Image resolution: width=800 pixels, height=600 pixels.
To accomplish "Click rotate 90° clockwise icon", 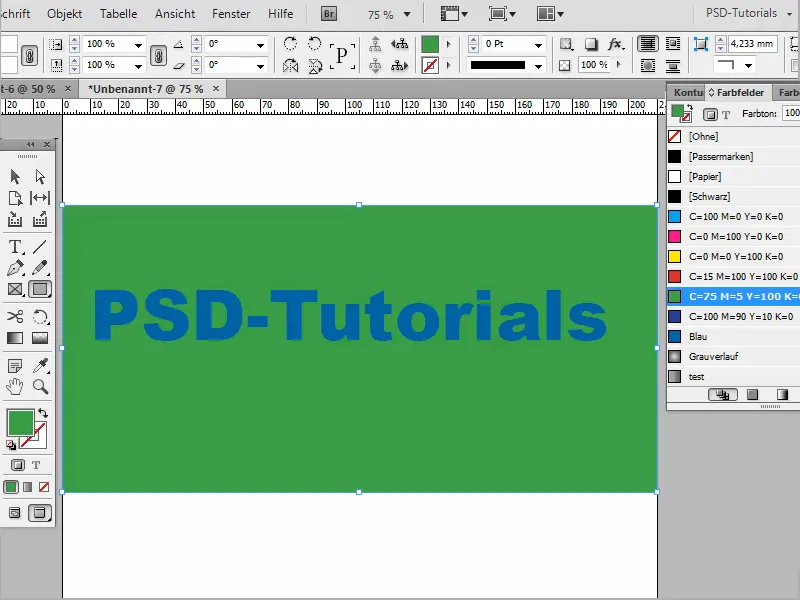I will [x=290, y=43].
